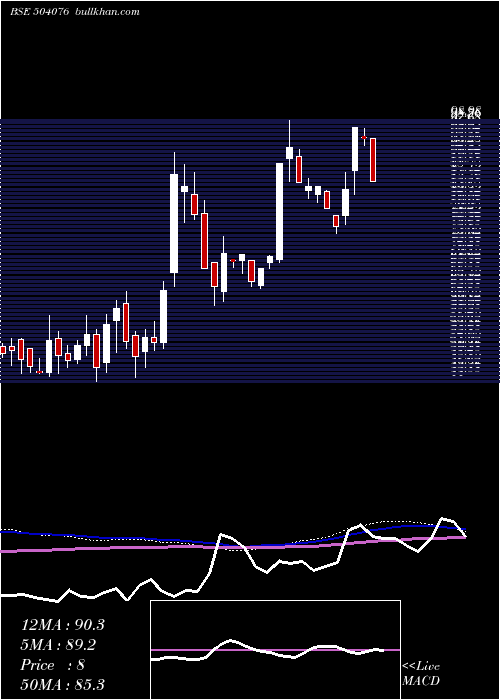Click the Price : 8 label
The width and height of the screenshot is (500, 700).
[52, 665]
